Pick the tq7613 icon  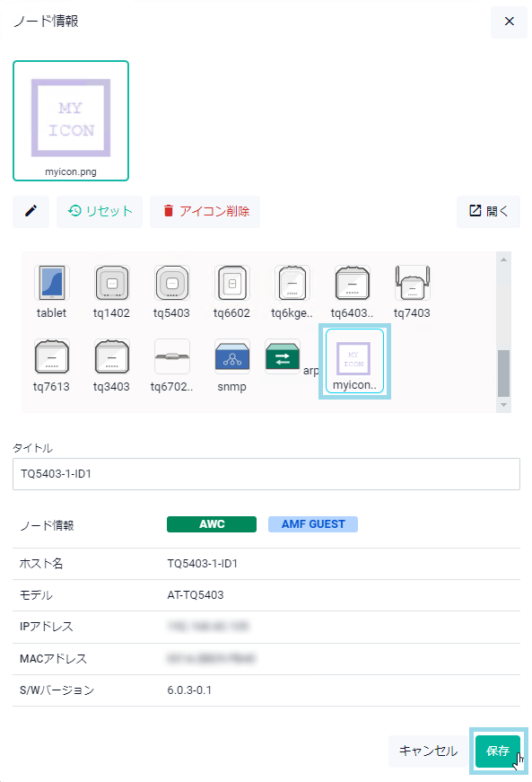tap(52, 365)
